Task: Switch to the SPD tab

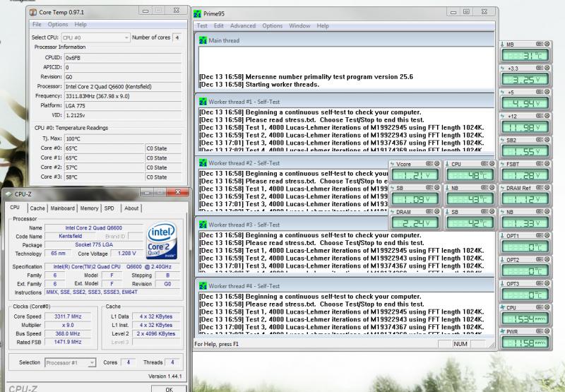Action: [x=109, y=208]
